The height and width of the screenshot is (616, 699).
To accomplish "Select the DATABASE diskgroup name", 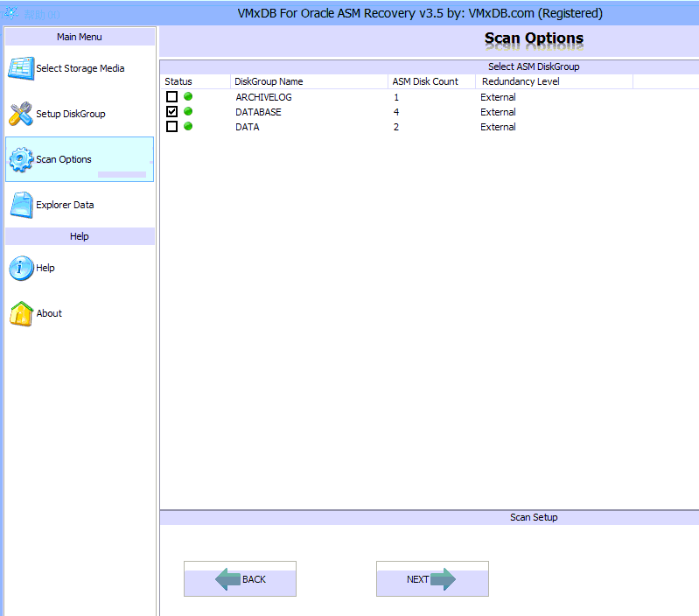I will [258, 112].
